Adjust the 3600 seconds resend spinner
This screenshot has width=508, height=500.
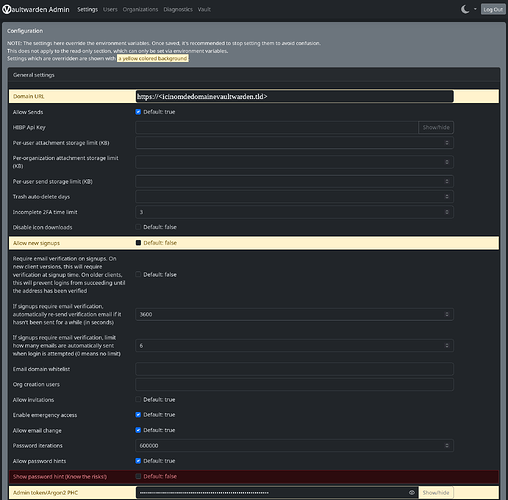(447, 314)
